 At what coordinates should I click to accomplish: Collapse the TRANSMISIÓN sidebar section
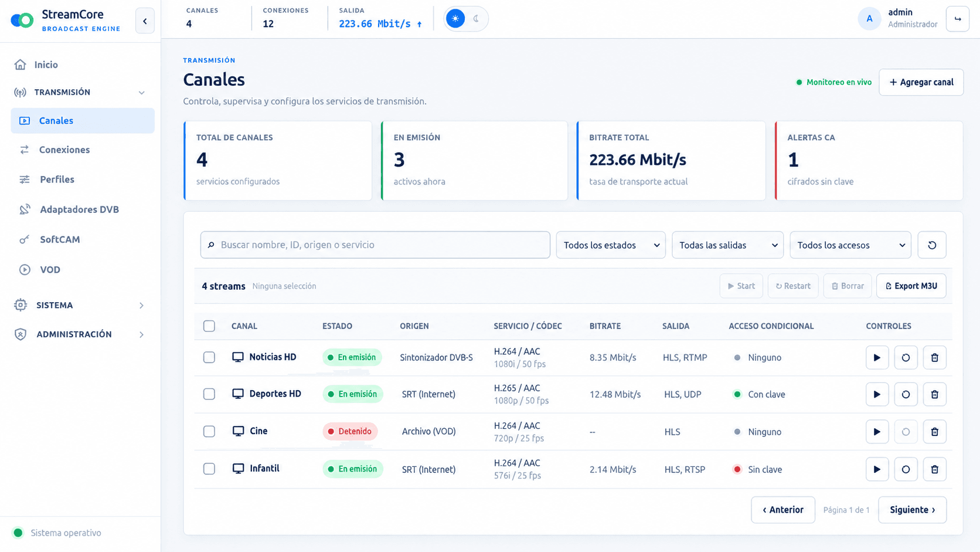pos(80,92)
